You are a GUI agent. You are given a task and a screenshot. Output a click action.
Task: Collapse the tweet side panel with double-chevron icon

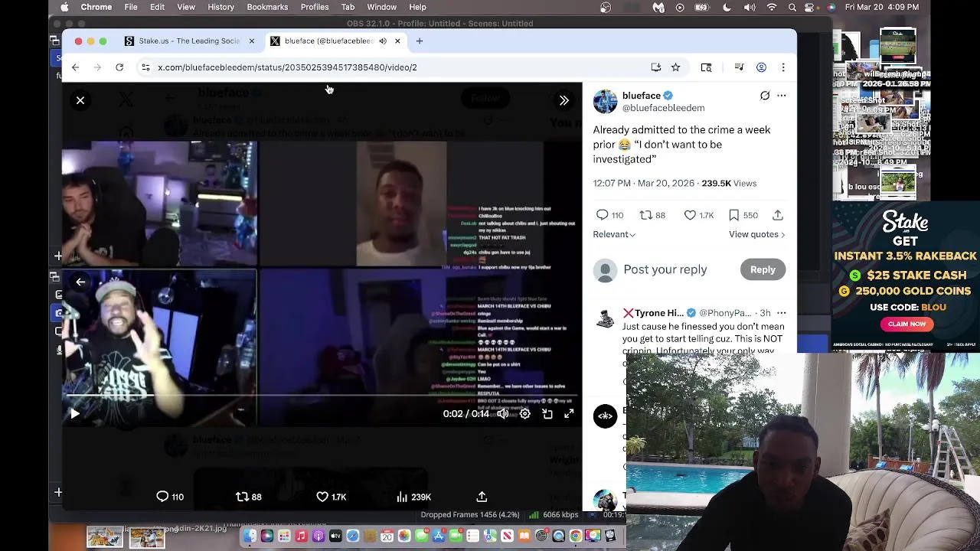(x=564, y=100)
